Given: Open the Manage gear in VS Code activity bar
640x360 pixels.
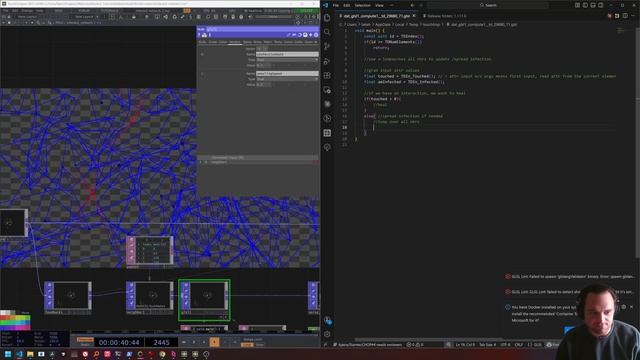Looking at the screenshot, I should (327, 334).
